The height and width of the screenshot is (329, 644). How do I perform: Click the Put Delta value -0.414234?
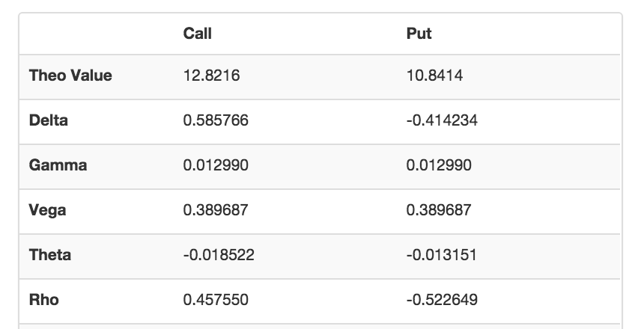click(442, 120)
